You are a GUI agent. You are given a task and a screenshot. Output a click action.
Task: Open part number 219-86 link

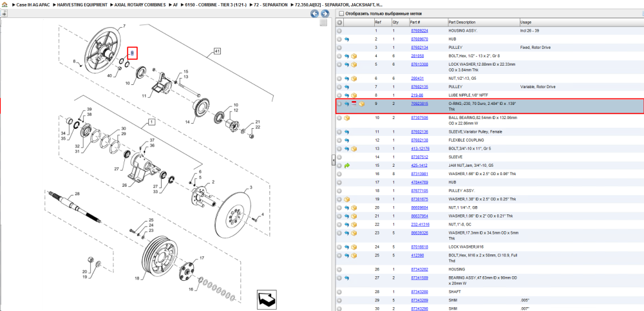(417, 95)
